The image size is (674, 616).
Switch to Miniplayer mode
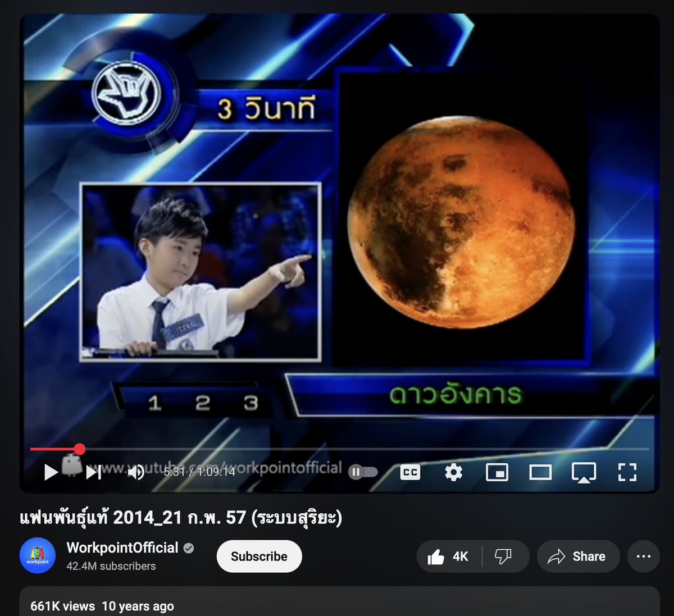click(x=497, y=472)
